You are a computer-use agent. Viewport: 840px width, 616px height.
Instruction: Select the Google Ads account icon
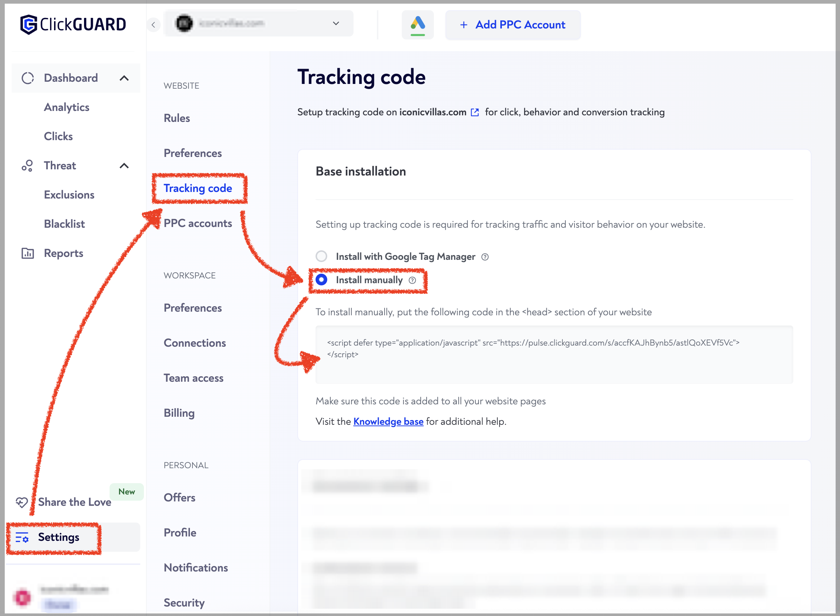417,24
